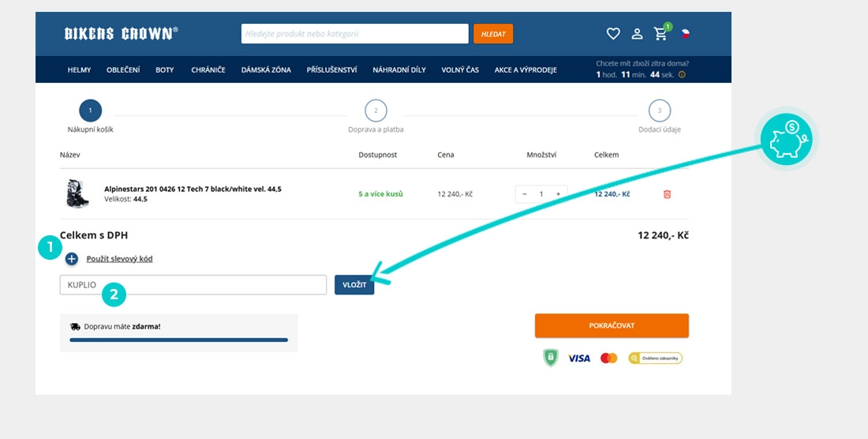Click the Použít slevový kód link

pyautogui.click(x=120, y=258)
